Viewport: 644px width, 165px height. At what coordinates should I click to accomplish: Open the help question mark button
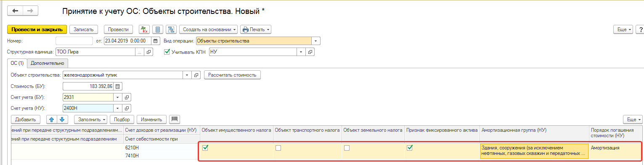640,29
